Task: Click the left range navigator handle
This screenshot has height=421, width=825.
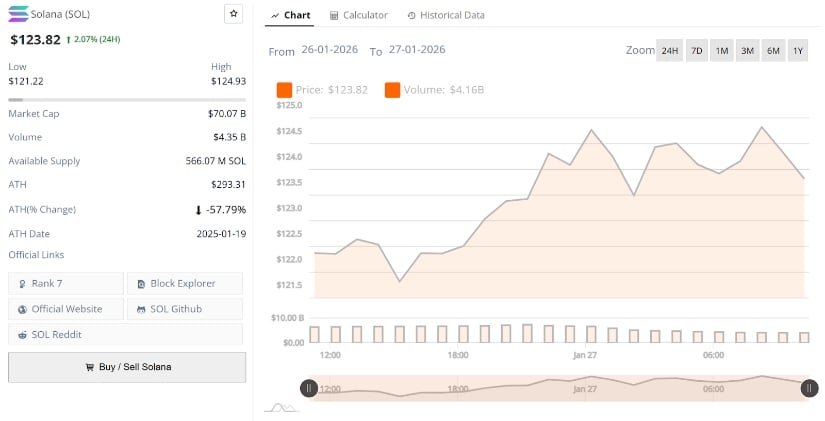Action: coord(309,388)
